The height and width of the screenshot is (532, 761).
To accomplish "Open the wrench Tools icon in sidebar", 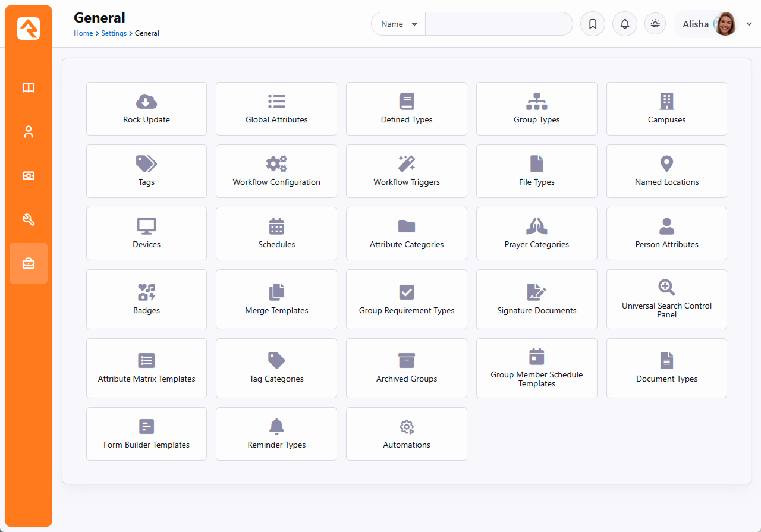I will (x=29, y=220).
